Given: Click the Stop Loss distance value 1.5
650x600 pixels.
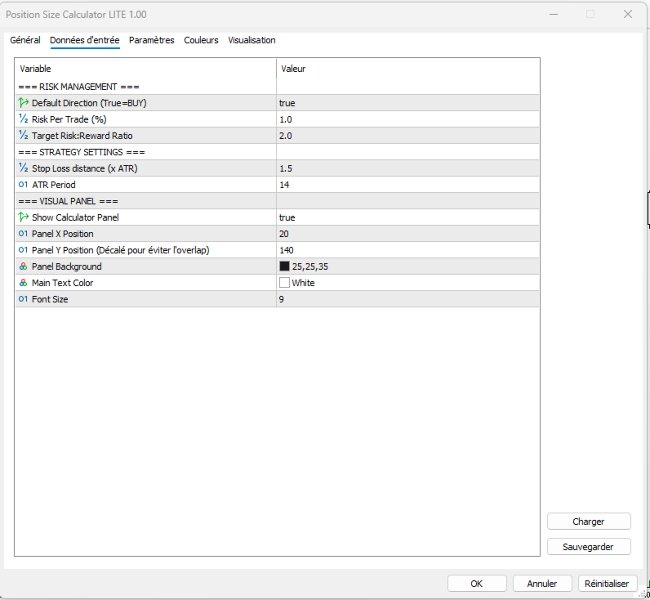Looking at the screenshot, I should (x=286, y=168).
